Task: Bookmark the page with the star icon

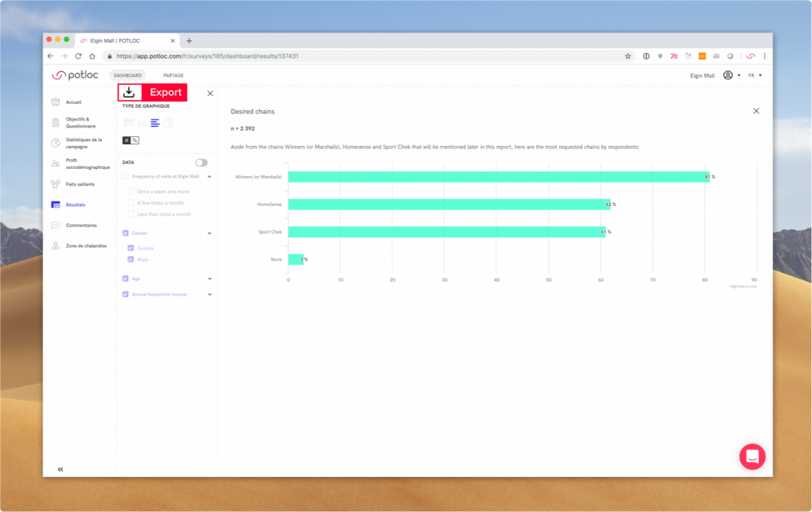Action: coord(628,56)
